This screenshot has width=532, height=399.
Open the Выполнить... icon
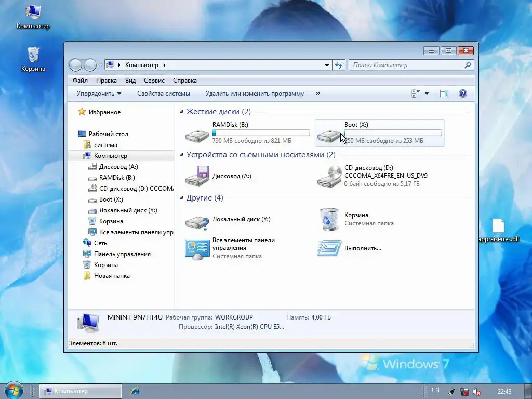329,248
